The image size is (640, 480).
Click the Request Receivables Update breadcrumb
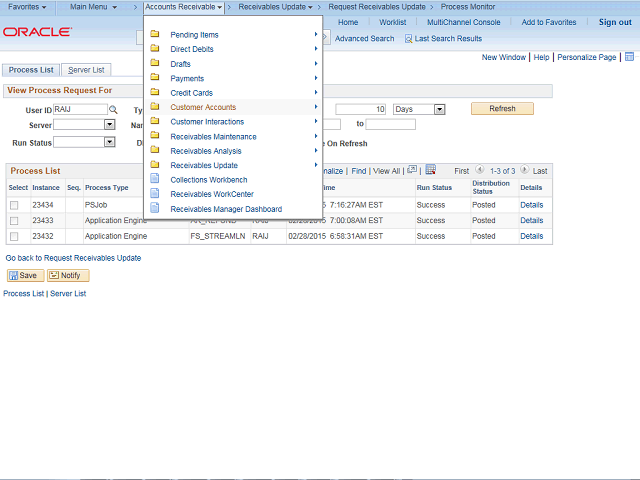tap(377, 7)
